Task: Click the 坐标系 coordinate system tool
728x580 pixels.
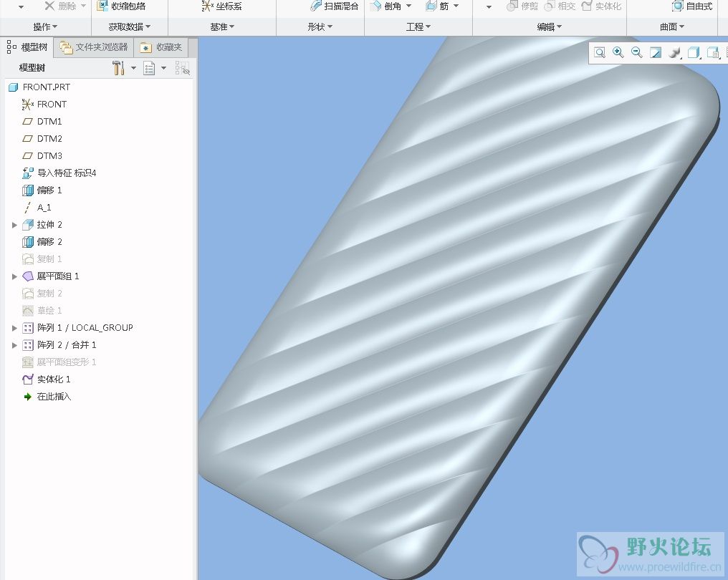Action: point(221,6)
